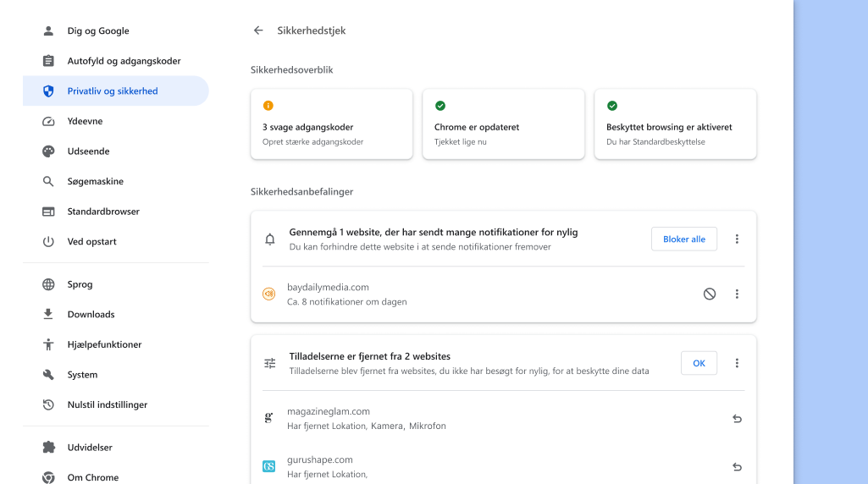Click the Udvidelser puzzle icon
This screenshot has width=868, height=484.
coord(49,448)
